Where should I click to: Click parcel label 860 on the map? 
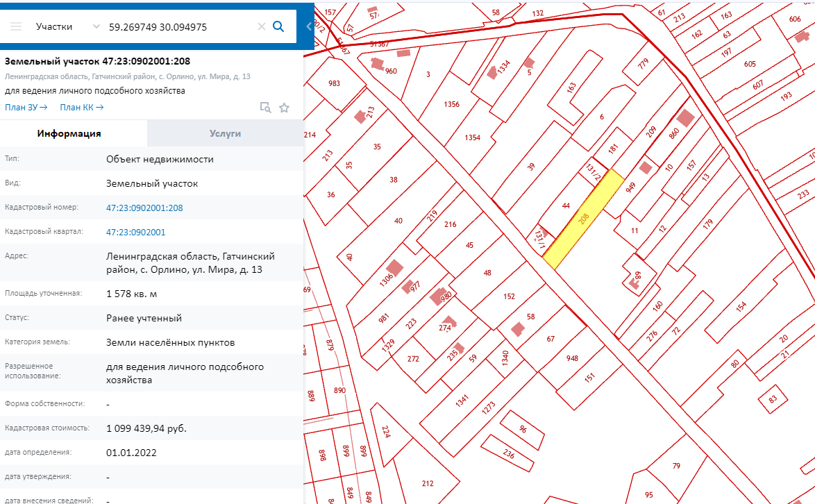pyautogui.click(x=673, y=133)
